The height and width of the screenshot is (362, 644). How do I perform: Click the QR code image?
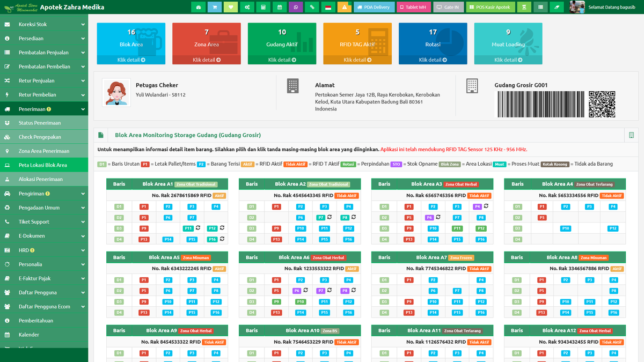(602, 104)
